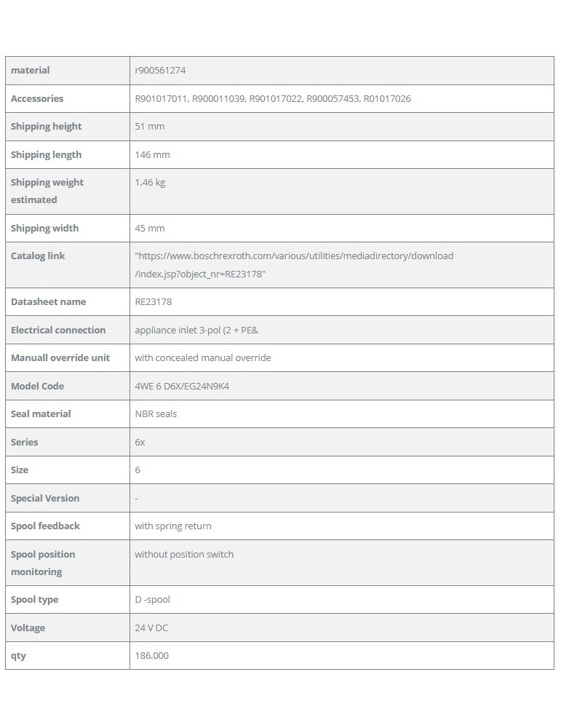Click the appliance inlet 3-pol value
This screenshot has height=728, width=561.
196,331
